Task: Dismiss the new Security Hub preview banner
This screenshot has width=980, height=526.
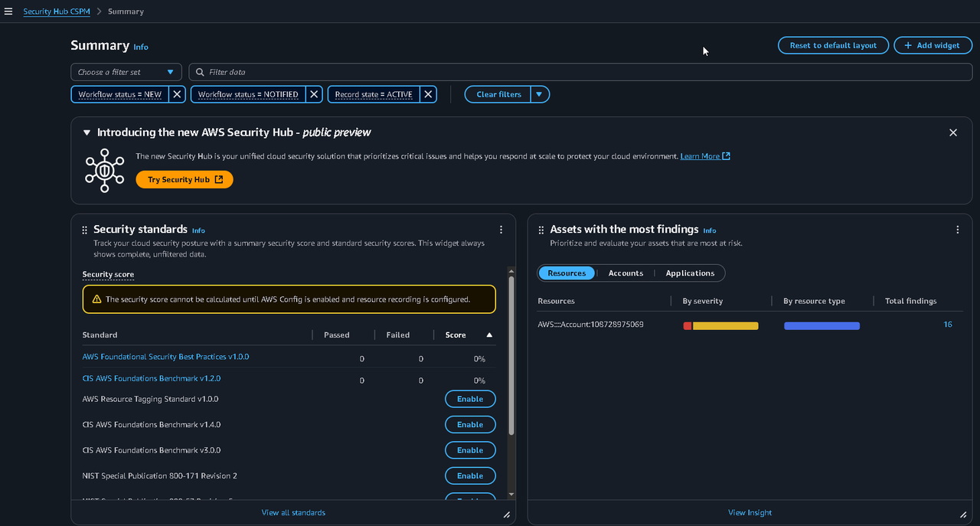Action: [x=953, y=132]
